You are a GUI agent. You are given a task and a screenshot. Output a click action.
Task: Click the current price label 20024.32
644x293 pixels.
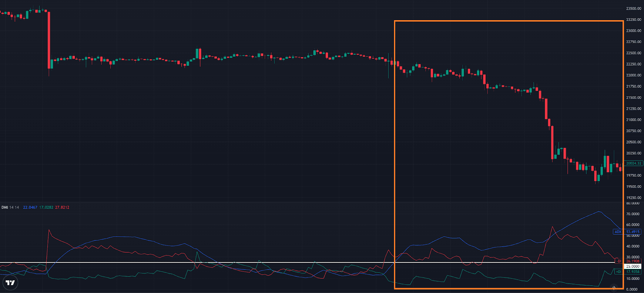click(633, 163)
